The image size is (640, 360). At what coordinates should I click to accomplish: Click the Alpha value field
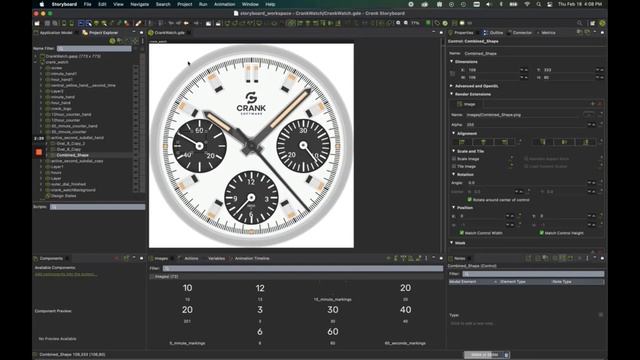pos(527,124)
